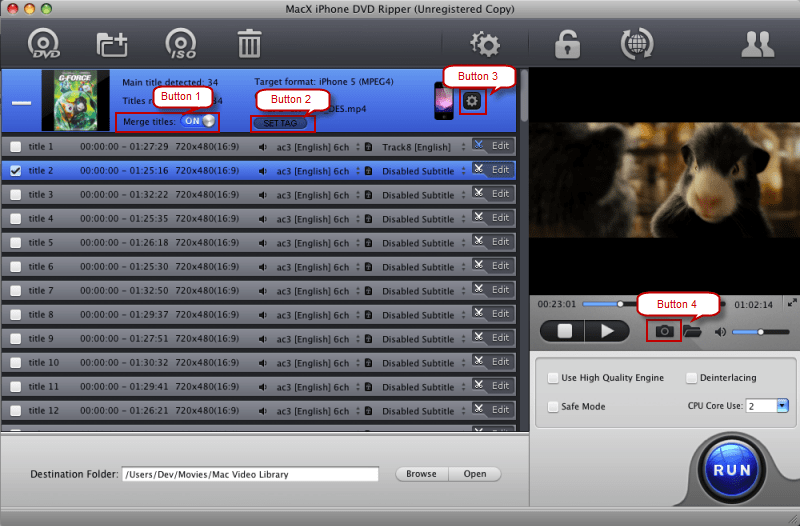Screen dimensions: 800x526
Task: Open subtitle selector for title 3
Action: [x=423, y=195]
